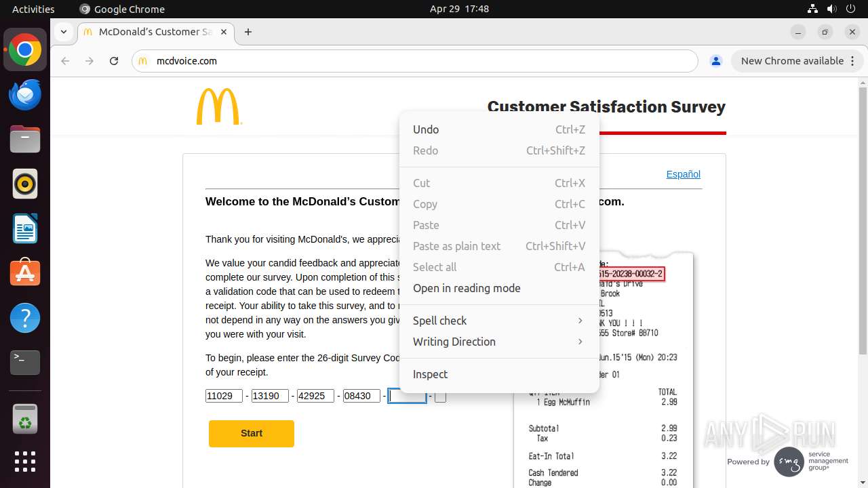Reload the mcdvoice.com page
Screen dimensions: 868x488
coord(114,61)
